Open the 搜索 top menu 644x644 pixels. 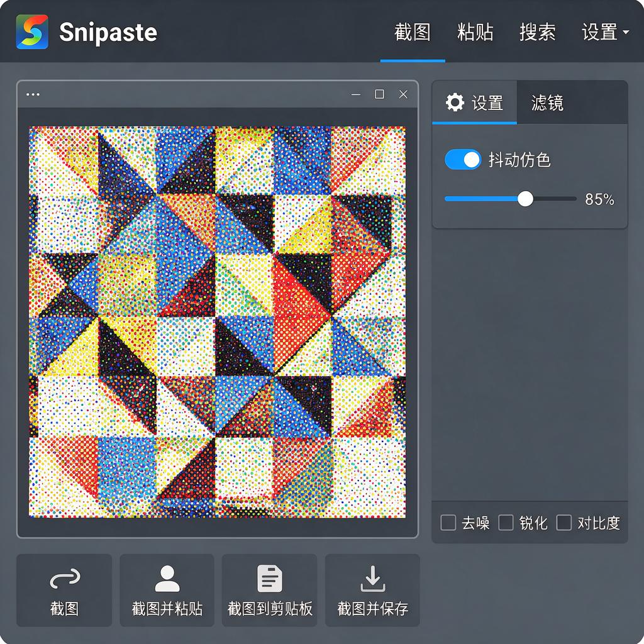point(538,32)
